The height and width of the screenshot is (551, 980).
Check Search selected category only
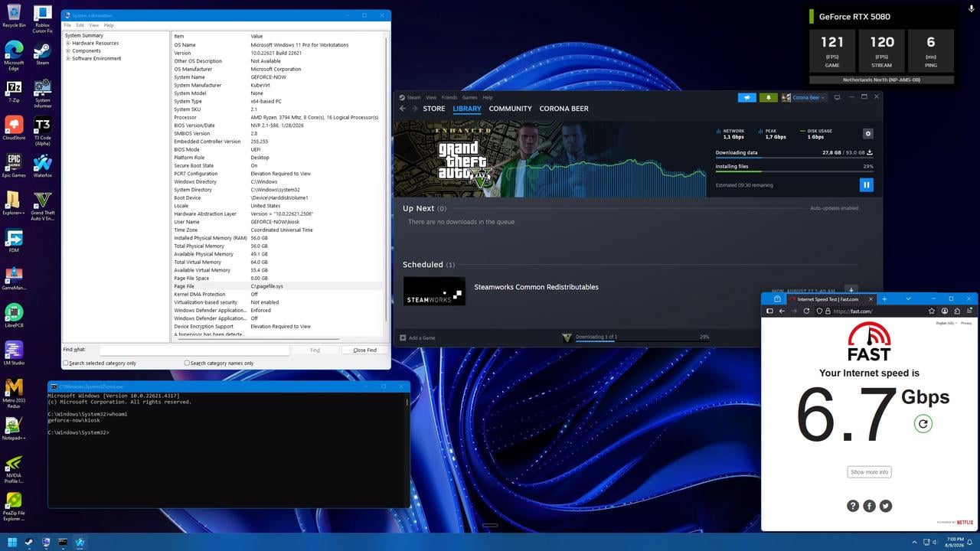pyautogui.click(x=66, y=363)
